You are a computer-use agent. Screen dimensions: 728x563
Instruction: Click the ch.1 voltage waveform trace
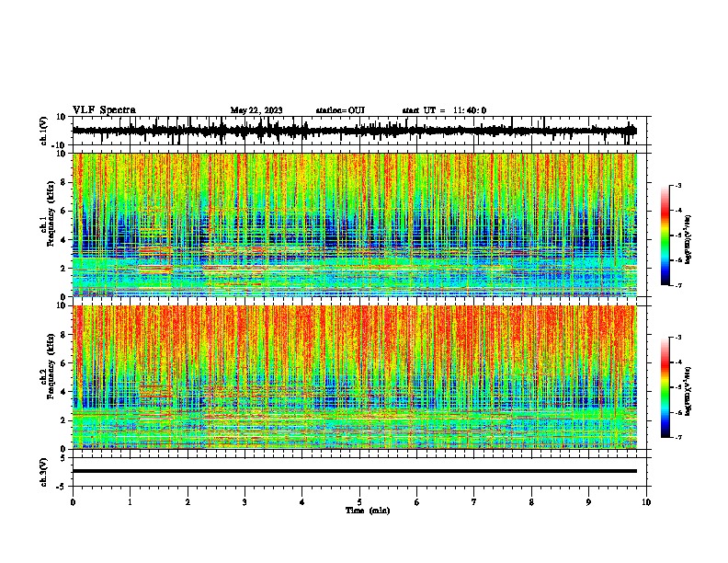(x=354, y=131)
